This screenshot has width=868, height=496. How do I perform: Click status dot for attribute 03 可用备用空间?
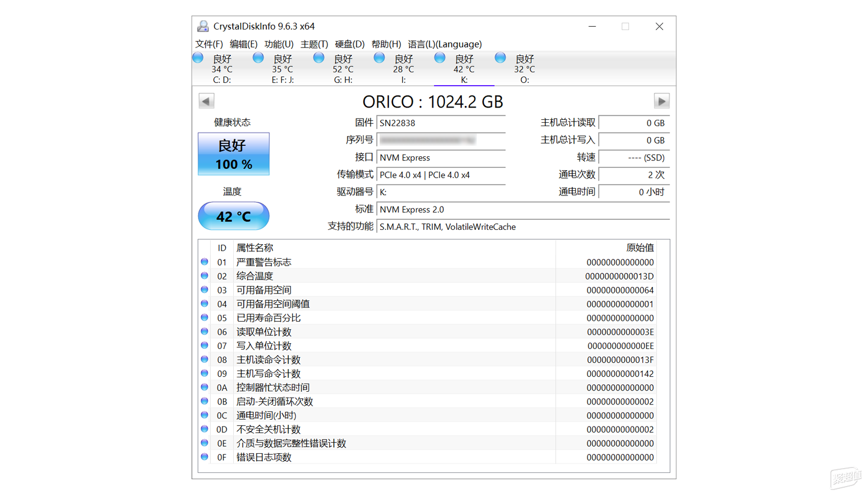[205, 289]
